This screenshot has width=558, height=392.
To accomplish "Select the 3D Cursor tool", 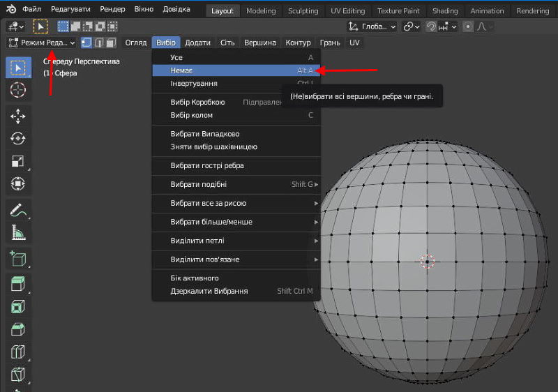I will point(18,90).
